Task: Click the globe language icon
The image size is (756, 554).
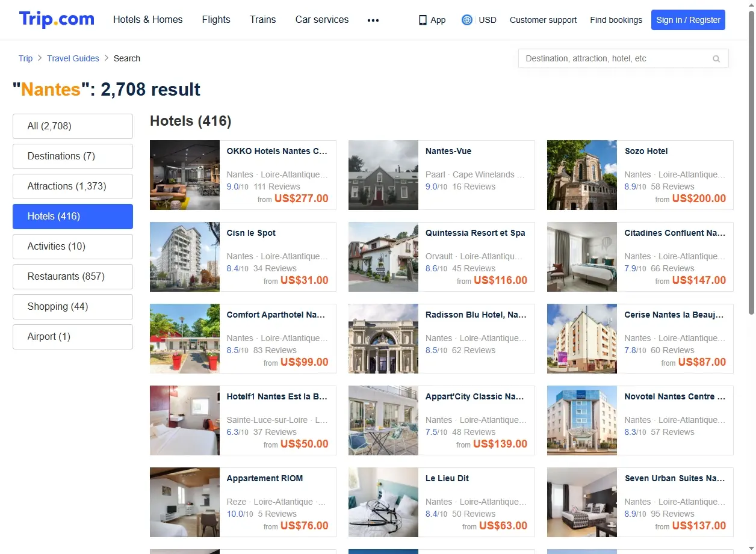Action: tap(466, 20)
